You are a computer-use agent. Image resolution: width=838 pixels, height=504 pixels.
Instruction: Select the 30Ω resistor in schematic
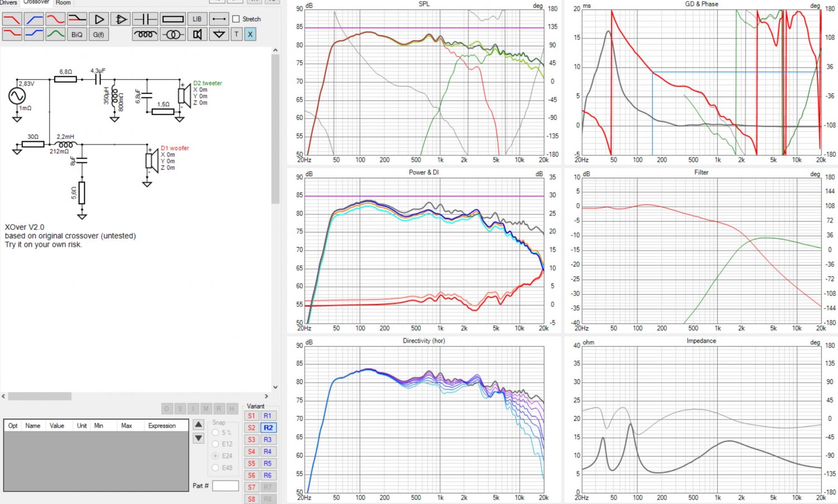pos(33,145)
